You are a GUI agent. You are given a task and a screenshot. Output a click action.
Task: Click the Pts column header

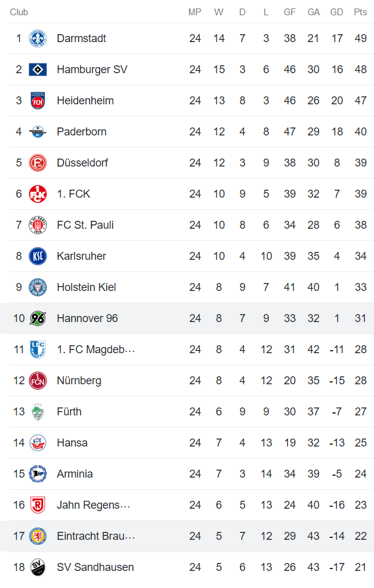[360, 12]
